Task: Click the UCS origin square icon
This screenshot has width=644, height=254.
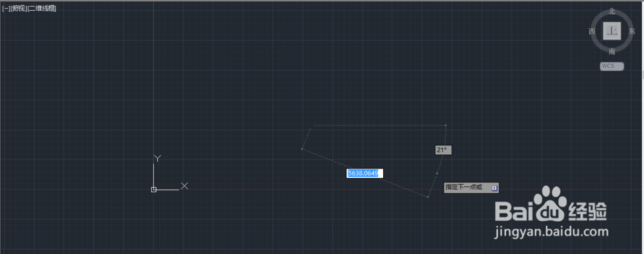Action: pos(154,190)
